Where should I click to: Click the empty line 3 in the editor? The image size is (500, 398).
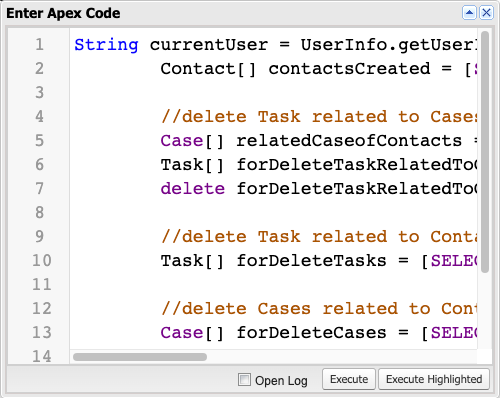tap(273, 92)
